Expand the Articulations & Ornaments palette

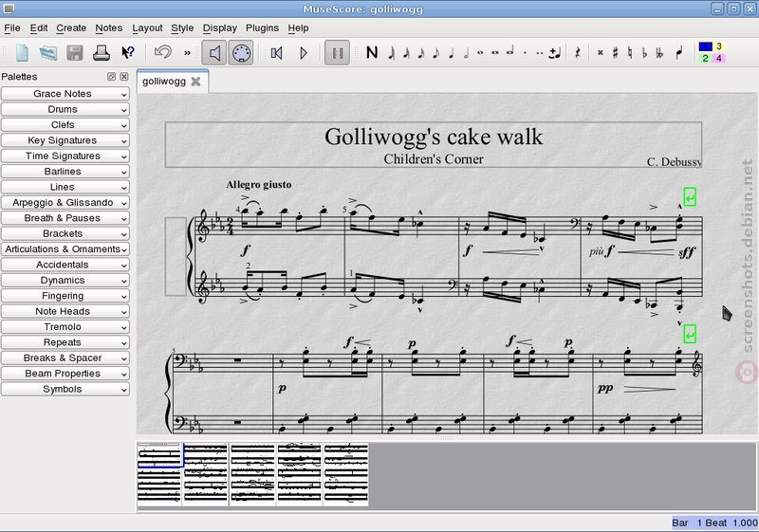[x=65, y=249]
